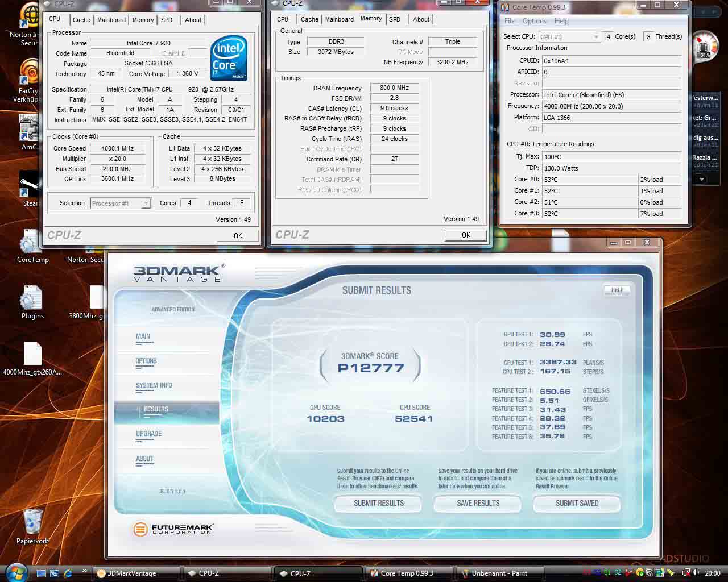Viewport: 728px width, 582px height.
Task: Launch Internet Explorer from quick launch
Action: (68, 573)
